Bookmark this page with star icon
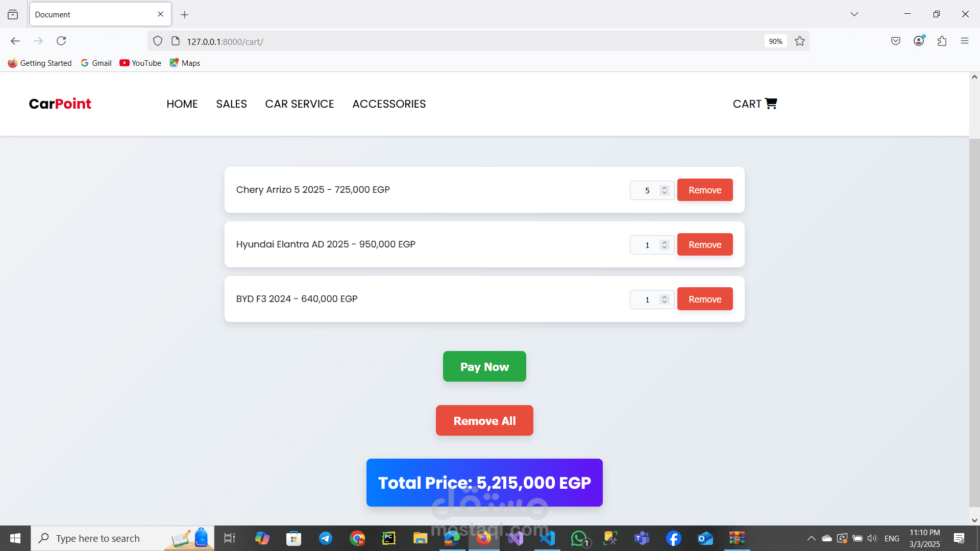980x551 pixels. [800, 41]
